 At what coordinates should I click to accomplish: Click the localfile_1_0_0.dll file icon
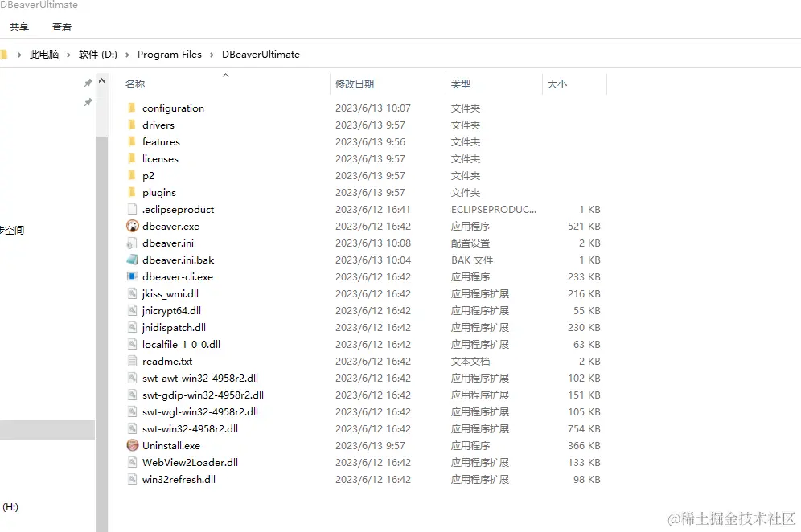pyautogui.click(x=133, y=344)
